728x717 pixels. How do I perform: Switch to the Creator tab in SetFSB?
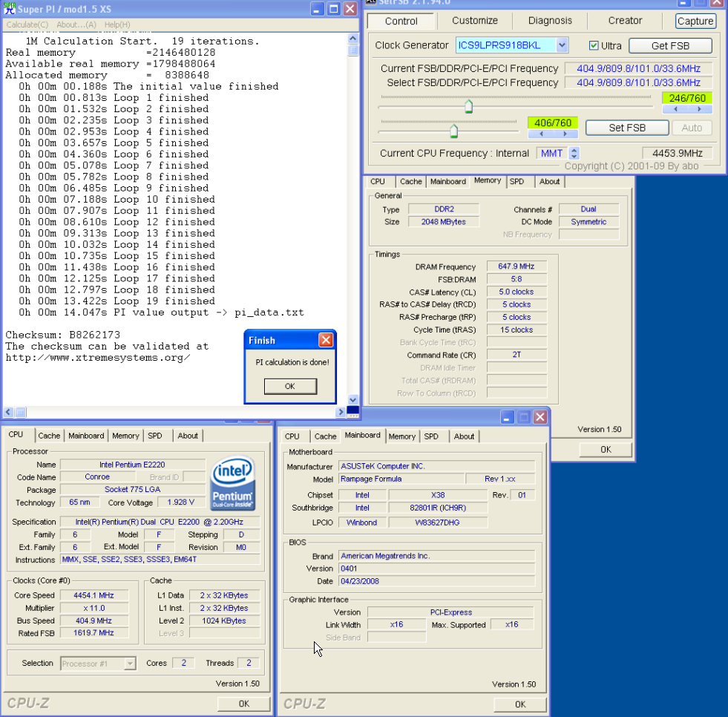pyautogui.click(x=625, y=21)
